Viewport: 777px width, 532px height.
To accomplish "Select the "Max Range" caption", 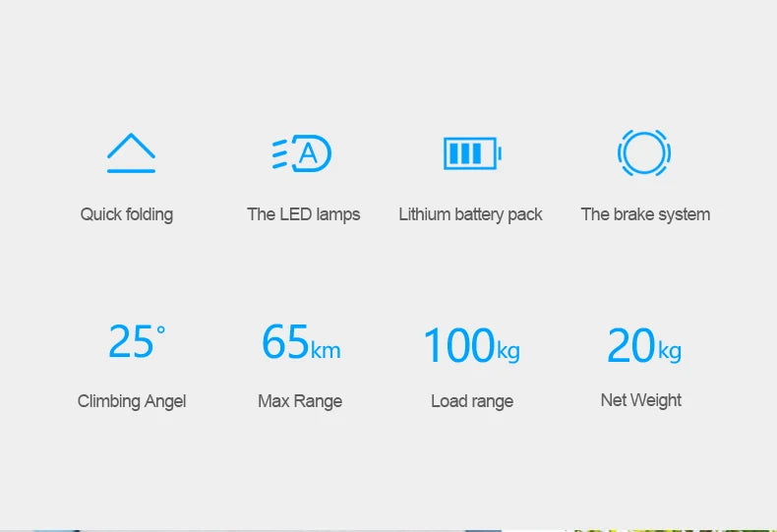I will point(300,401).
